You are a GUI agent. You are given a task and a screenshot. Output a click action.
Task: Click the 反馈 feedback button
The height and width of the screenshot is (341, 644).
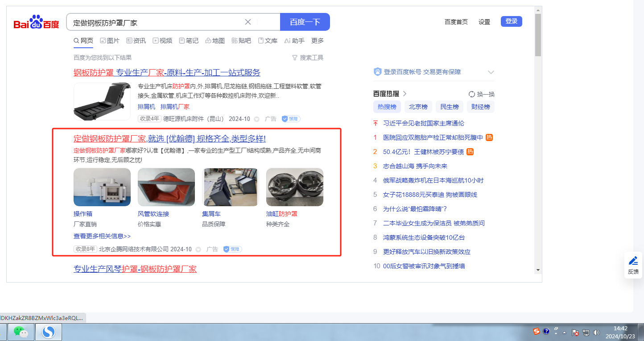pyautogui.click(x=633, y=265)
